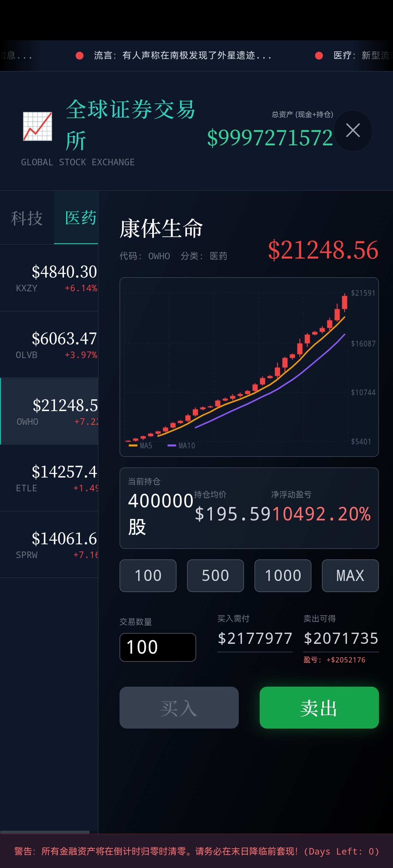Image resolution: width=393 pixels, height=868 pixels.
Task: Click the red dot before 流言 news
Action: 80,56
